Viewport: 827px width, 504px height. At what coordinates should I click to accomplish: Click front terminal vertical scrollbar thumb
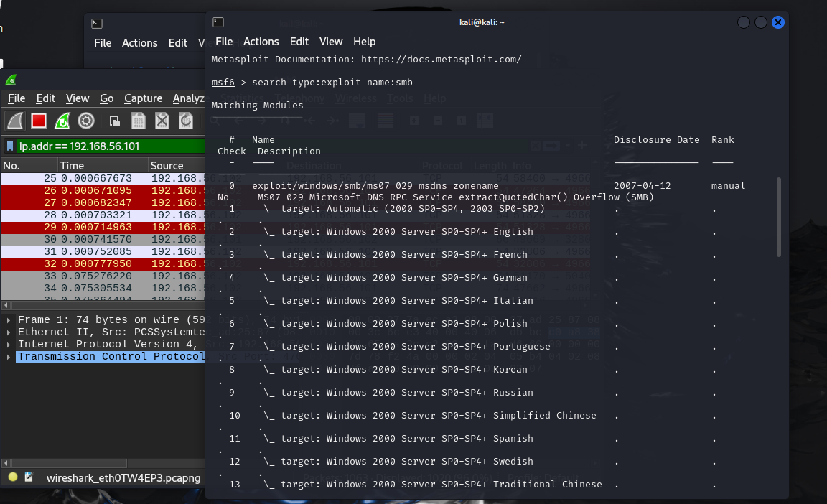pyautogui.click(x=778, y=218)
